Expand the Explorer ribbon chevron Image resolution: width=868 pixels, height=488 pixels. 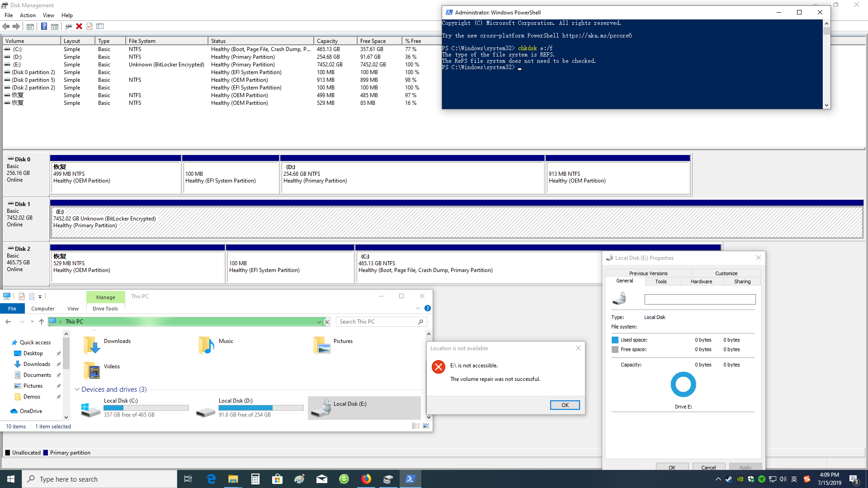418,309
